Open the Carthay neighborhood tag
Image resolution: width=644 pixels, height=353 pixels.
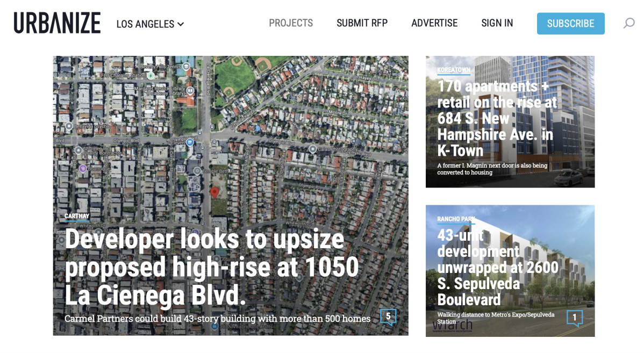(x=77, y=216)
